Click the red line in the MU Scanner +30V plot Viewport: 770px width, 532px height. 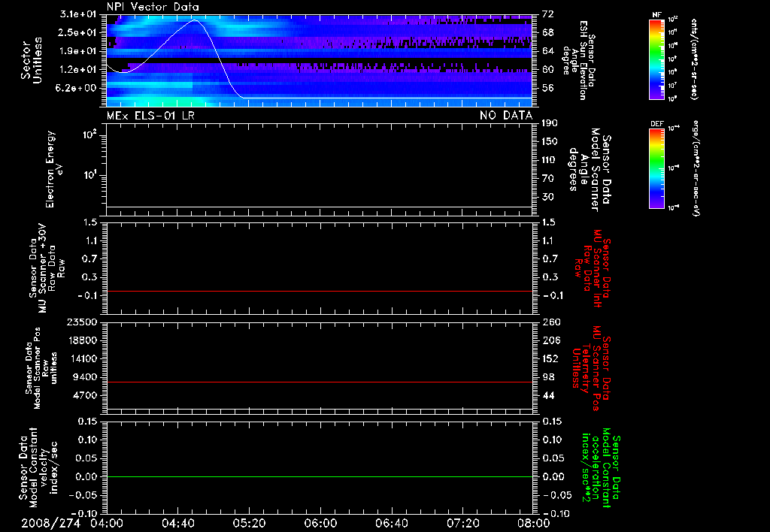[x=320, y=292]
